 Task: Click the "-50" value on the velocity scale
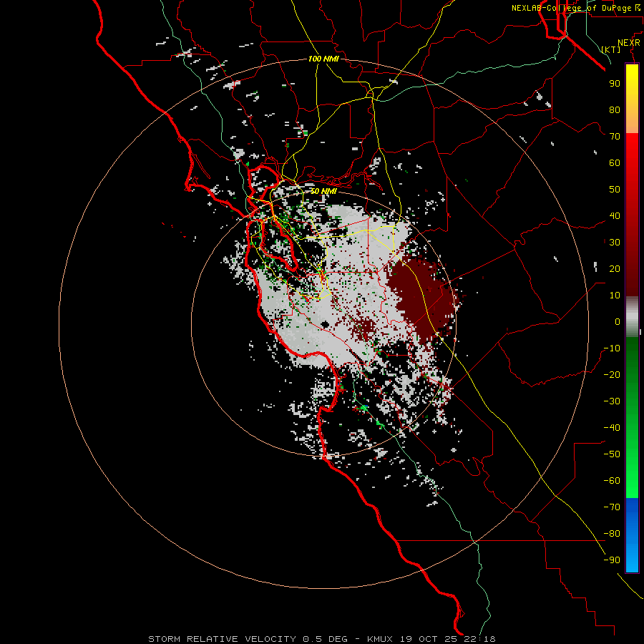click(612, 454)
